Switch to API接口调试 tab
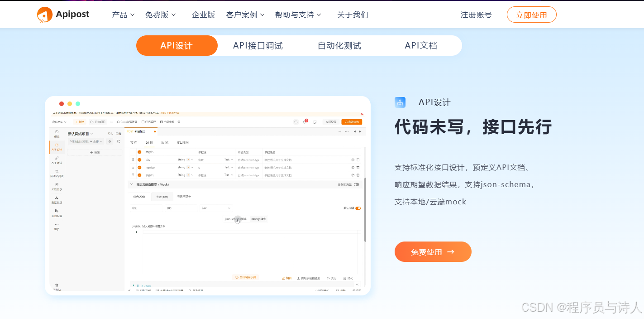This screenshot has width=644, height=319. point(258,46)
